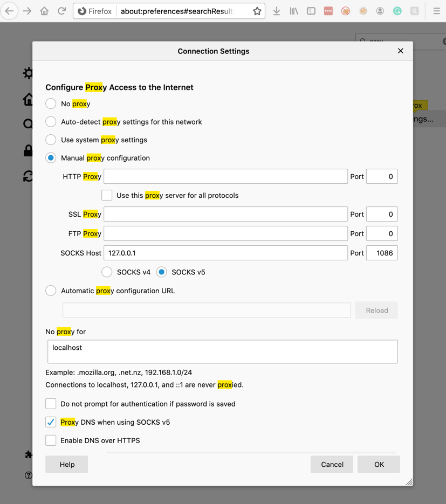Bookmark this page with the star
This screenshot has height=504, width=446.
[x=257, y=11]
